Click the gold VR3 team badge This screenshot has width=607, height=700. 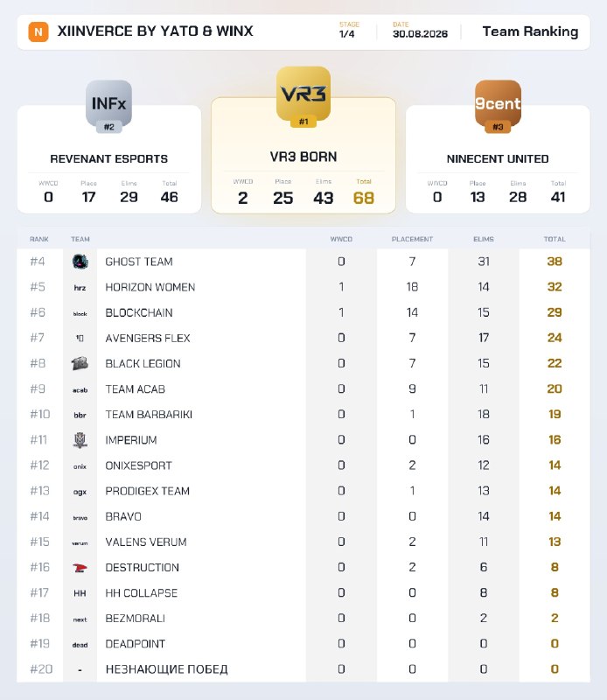coord(303,94)
